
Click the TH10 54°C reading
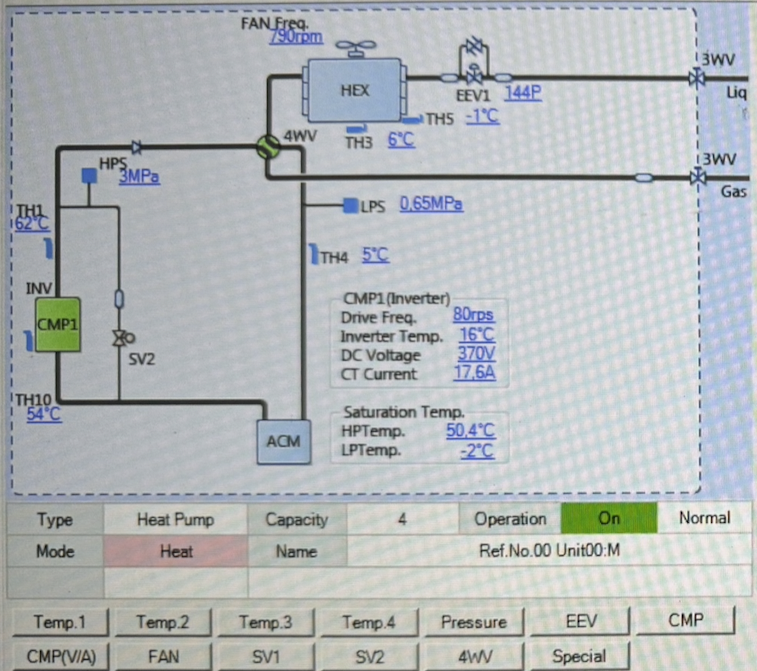coord(44,414)
